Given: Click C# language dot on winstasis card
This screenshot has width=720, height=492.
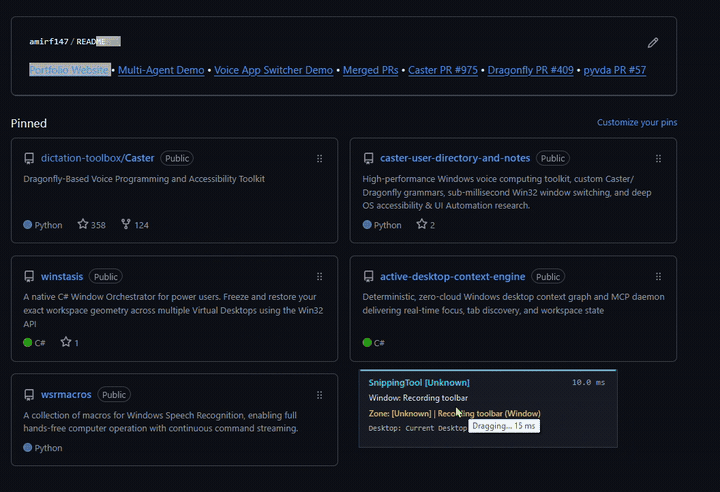Looking at the screenshot, I should pos(28,342).
